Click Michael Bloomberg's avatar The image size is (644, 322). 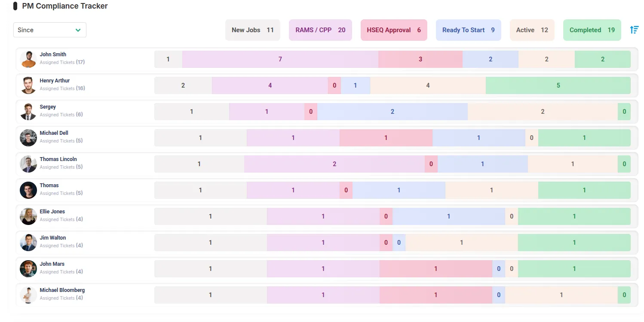point(28,295)
